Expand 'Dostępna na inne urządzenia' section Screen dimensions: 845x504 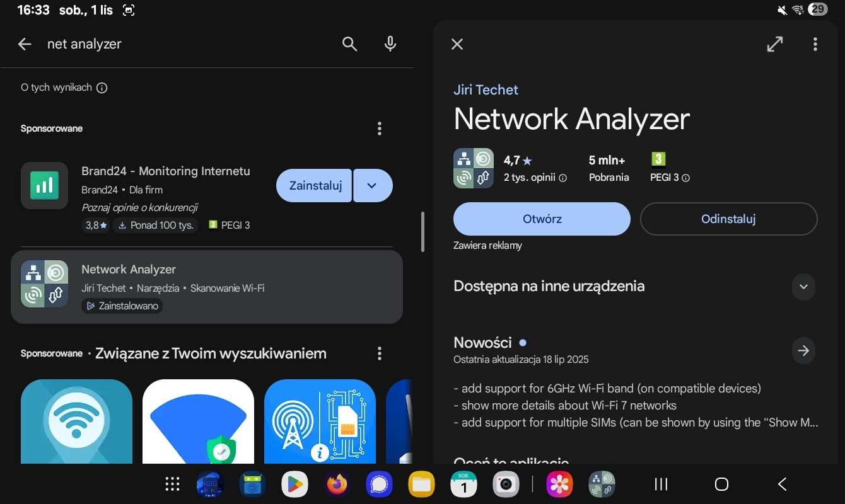coord(803,287)
